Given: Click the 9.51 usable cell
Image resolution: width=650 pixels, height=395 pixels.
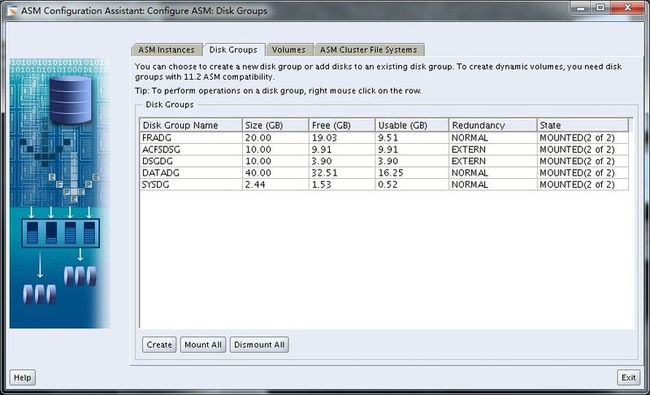Looking at the screenshot, I should tap(412, 138).
